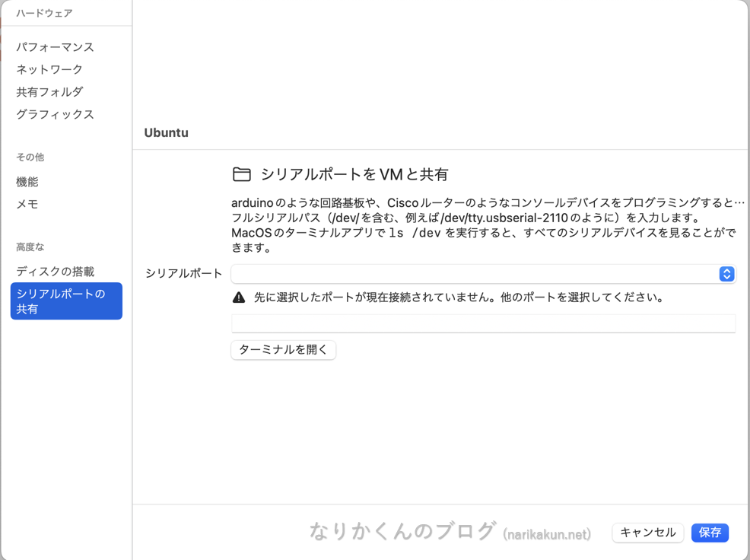Click the arduino description paragraph
This screenshot has height=560, width=750.
(x=488, y=225)
